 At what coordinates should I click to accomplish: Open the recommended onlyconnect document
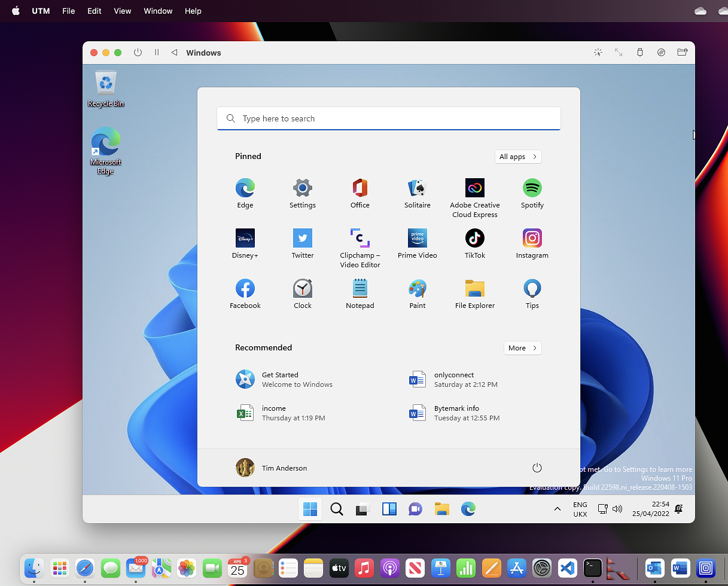pos(453,380)
